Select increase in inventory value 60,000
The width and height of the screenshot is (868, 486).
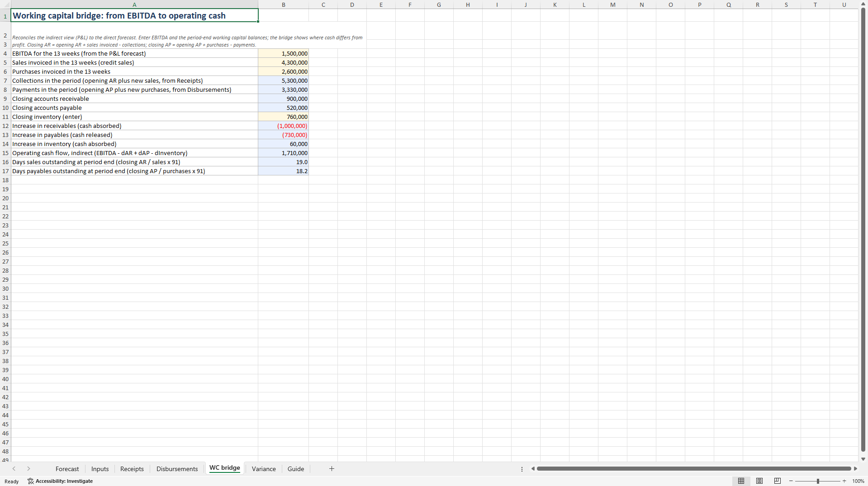pyautogui.click(x=284, y=144)
